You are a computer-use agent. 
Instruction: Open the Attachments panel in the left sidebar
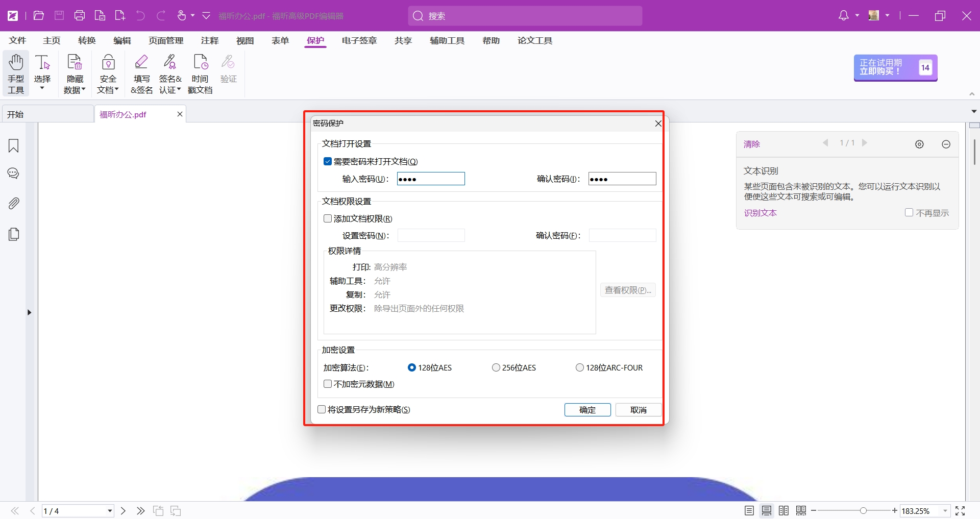point(13,203)
